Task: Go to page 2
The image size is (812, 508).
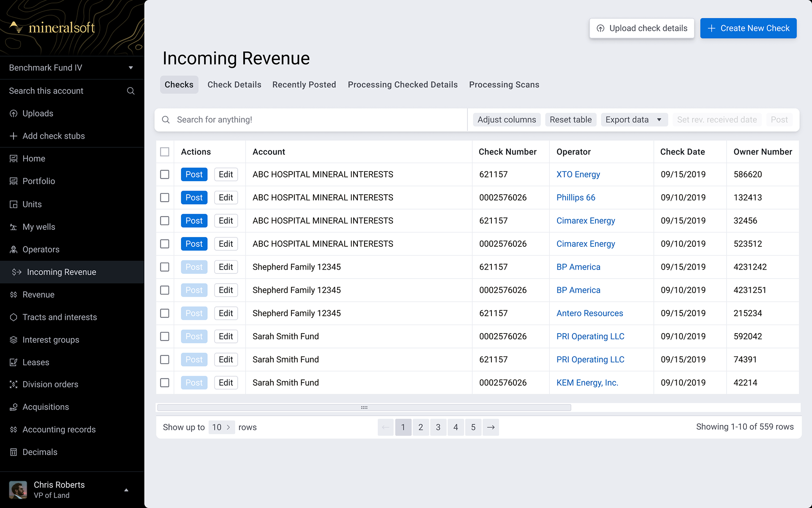Action: (x=421, y=427)
